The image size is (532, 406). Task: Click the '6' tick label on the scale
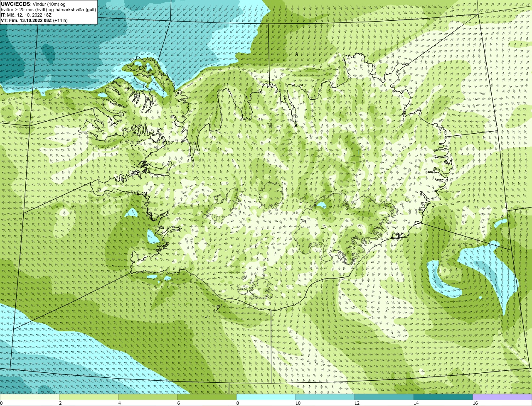[179, 403]
